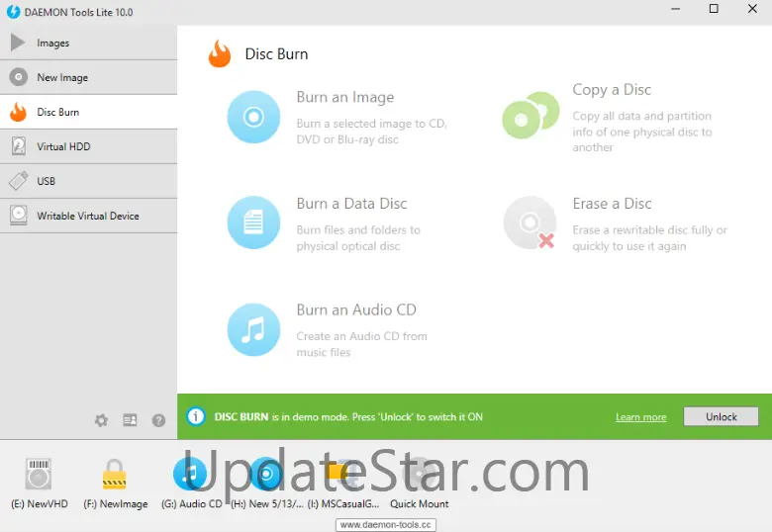Screen dimensions: 772x532
Task: Open the news panel icon beside the gear
Action: click(x=130, y=420)
